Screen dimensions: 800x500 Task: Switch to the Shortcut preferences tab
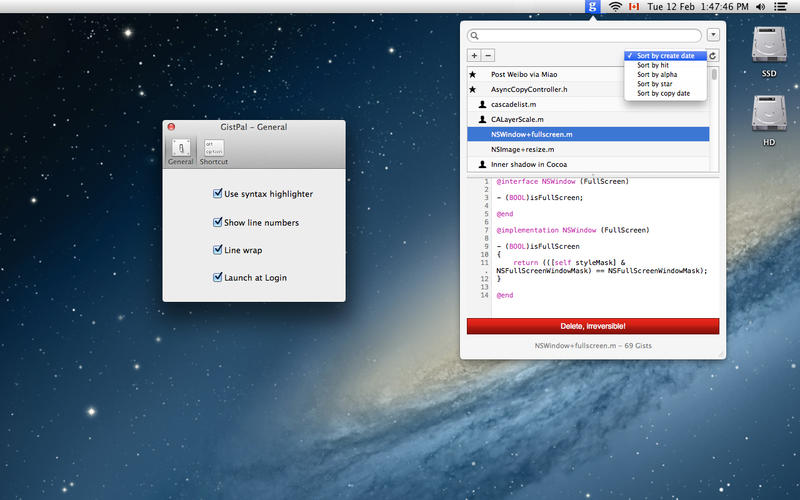213,151
